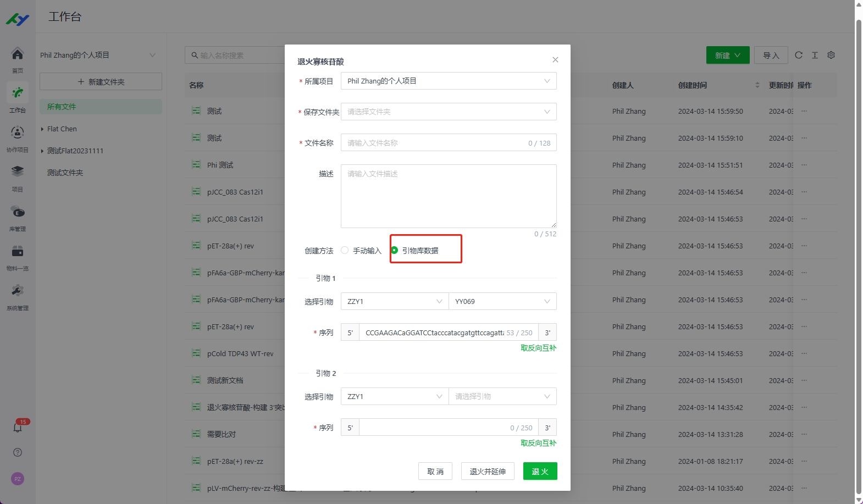Open the 所属项目 dropdown
The width and height of the screenshot is (863, 504).
tap(448, 81)
